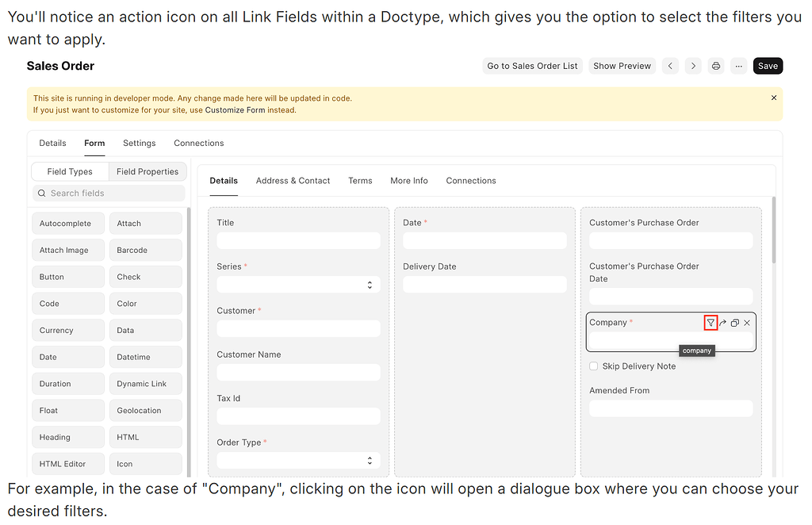
Task: Switch to the Terms tab
Action: (360, 181)
